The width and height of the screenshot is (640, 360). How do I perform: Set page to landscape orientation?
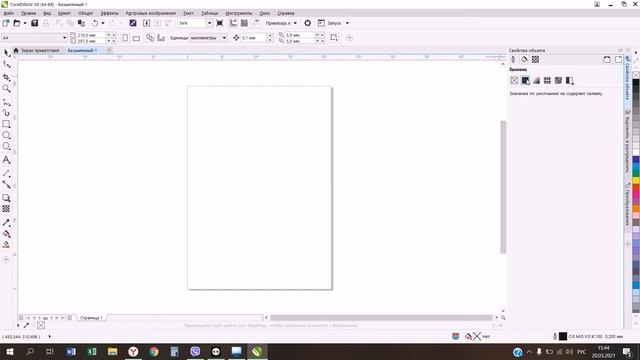(x=136, y=38)
